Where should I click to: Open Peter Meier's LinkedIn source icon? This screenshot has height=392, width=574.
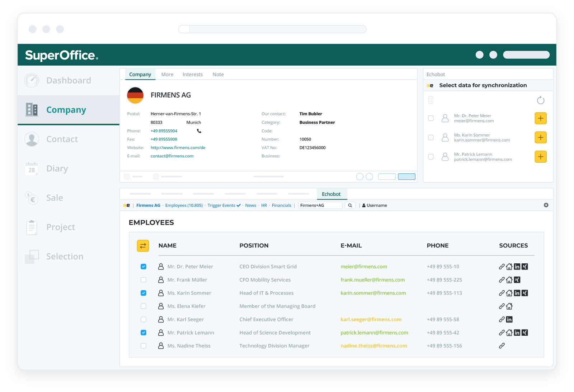517,267
